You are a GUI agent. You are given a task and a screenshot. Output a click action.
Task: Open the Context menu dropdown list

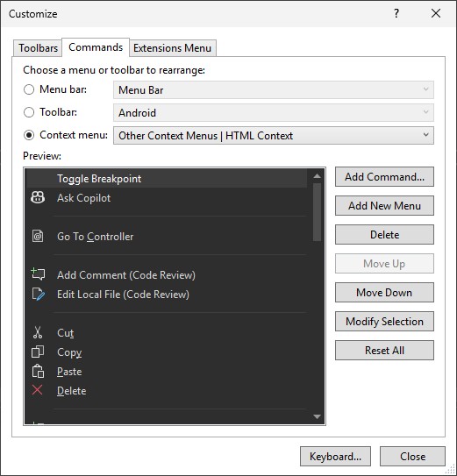click(274, 135)
